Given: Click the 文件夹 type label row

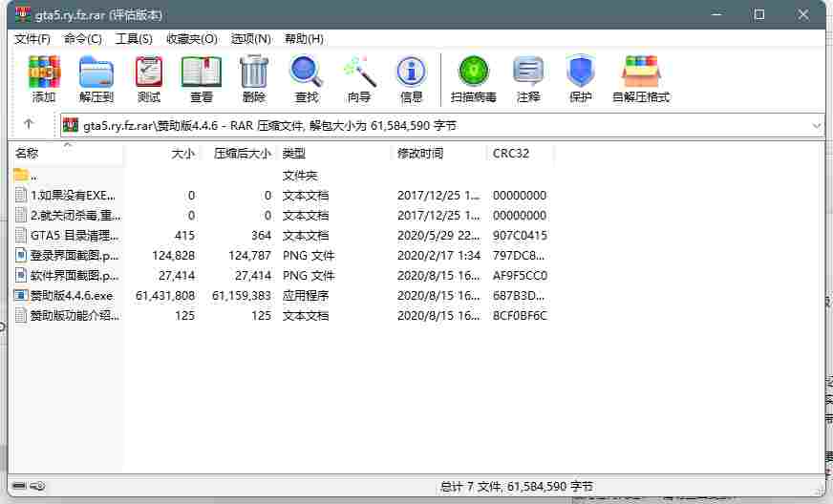Looking at the screenshot, I should pos(300,176).
